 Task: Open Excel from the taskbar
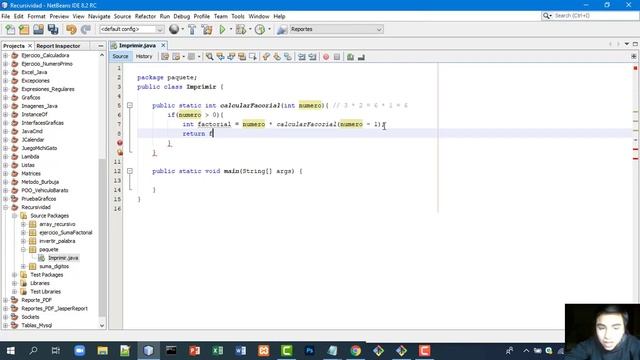[218, 351]
